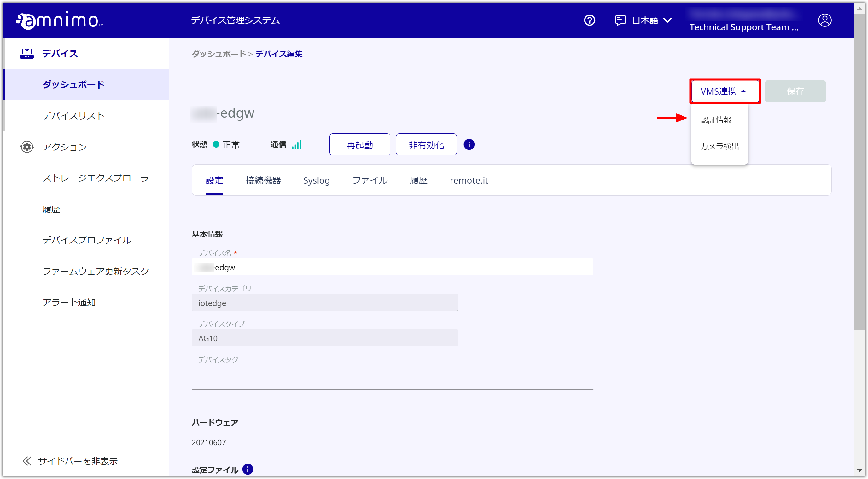Click the 再起動 button
Image resolution: width=868 pixels, height=479 pixels.
click(359, 145)
